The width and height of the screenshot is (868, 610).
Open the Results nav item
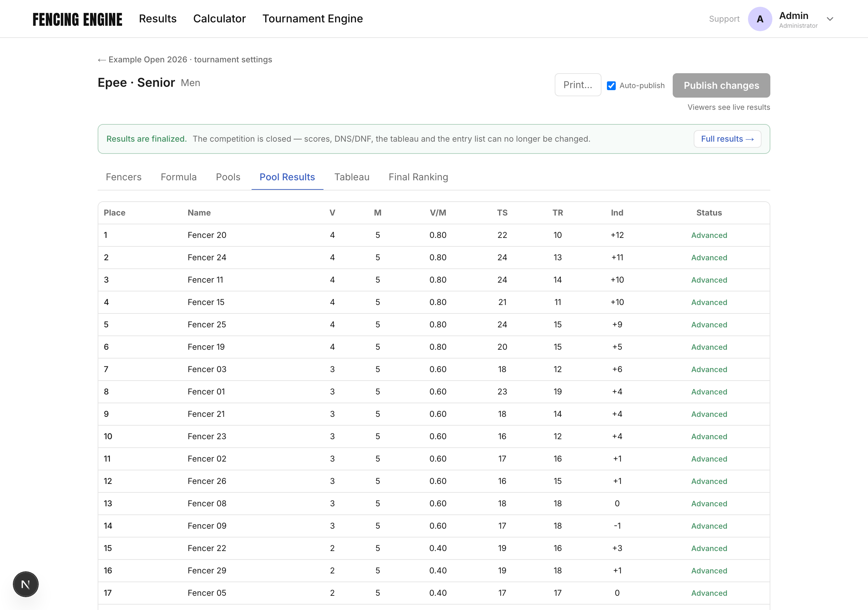click(x=158, y=19)
